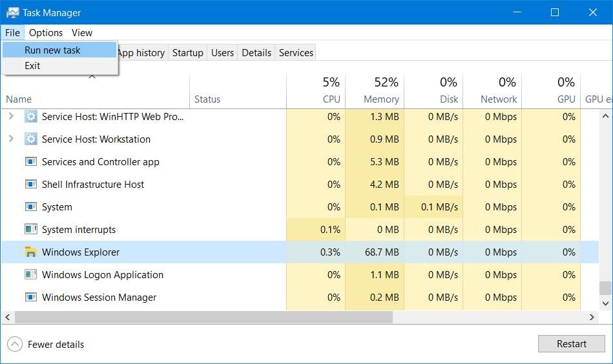Click the 0.2 MB memory value
Image resolution: width=613 pixels, height=364 pixels.
pos(384,298)
